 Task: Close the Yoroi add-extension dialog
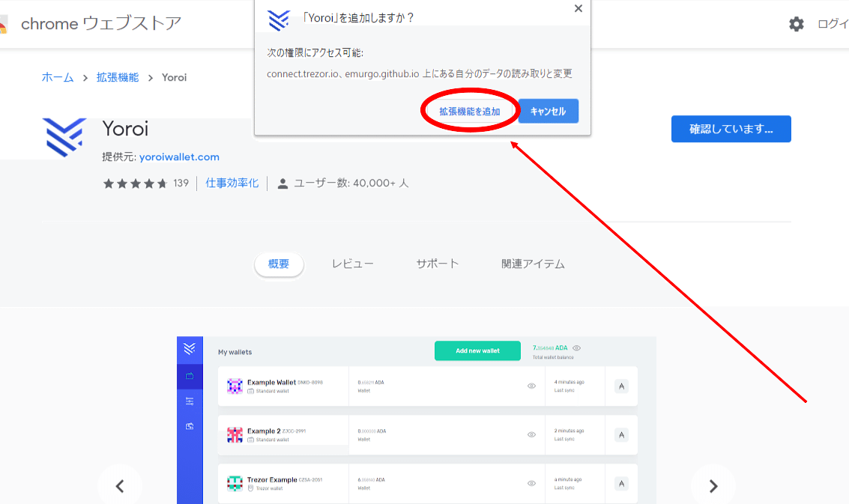[578, 8]
